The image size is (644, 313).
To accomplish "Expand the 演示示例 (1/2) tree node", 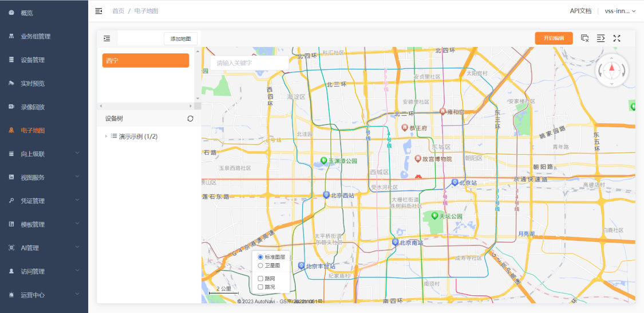I will (106, 136).
